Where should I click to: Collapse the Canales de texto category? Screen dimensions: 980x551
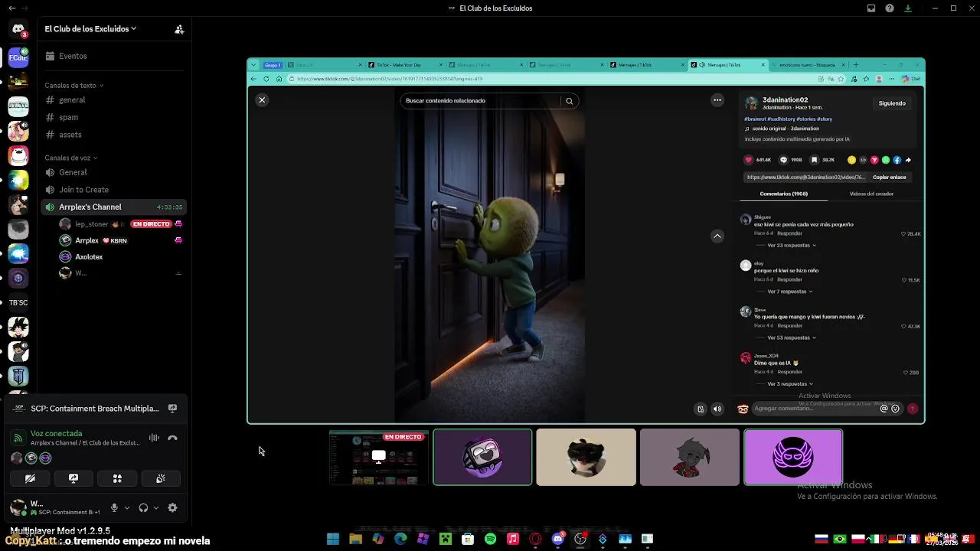pos(73,86)
